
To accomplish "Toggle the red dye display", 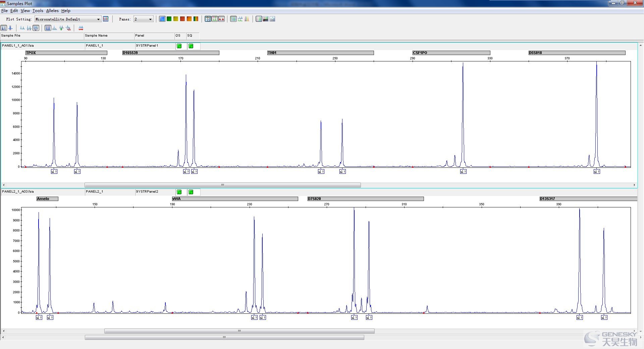I will [182, 19].
